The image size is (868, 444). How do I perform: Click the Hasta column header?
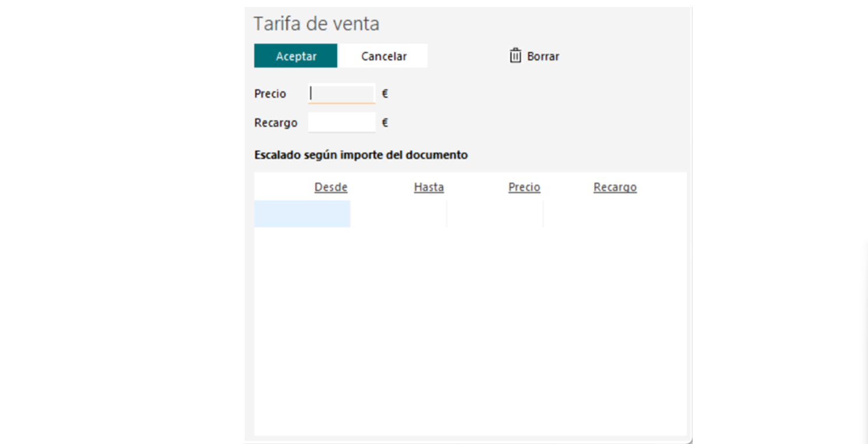429,187
